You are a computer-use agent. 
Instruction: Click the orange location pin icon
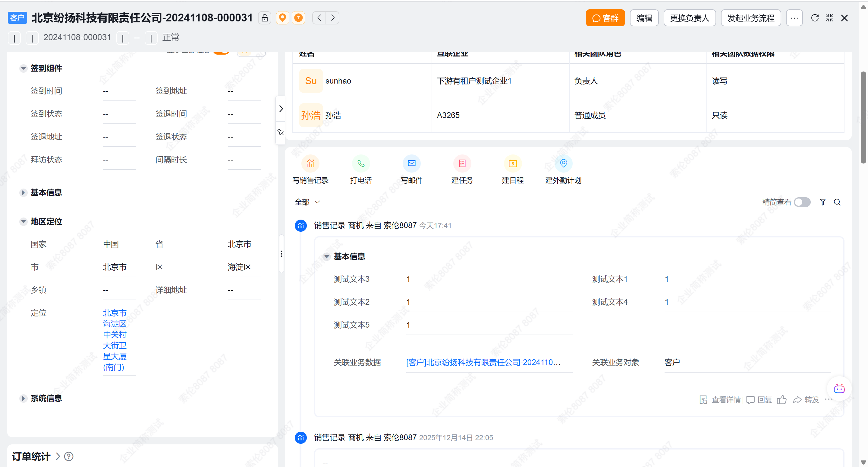282,18
